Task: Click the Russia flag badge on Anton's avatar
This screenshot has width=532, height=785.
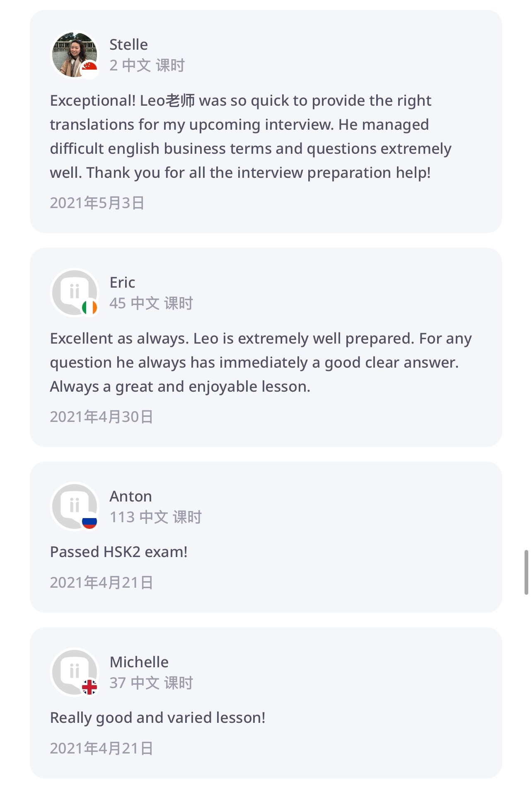Action: 89,521
